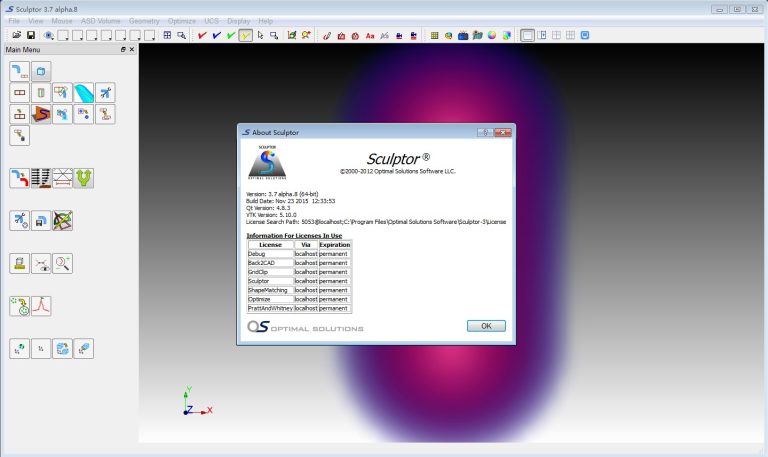Viewport: 768px width, 457px height.
Task: Float the Main Menu panel
Action: click(x=123, y=49)
